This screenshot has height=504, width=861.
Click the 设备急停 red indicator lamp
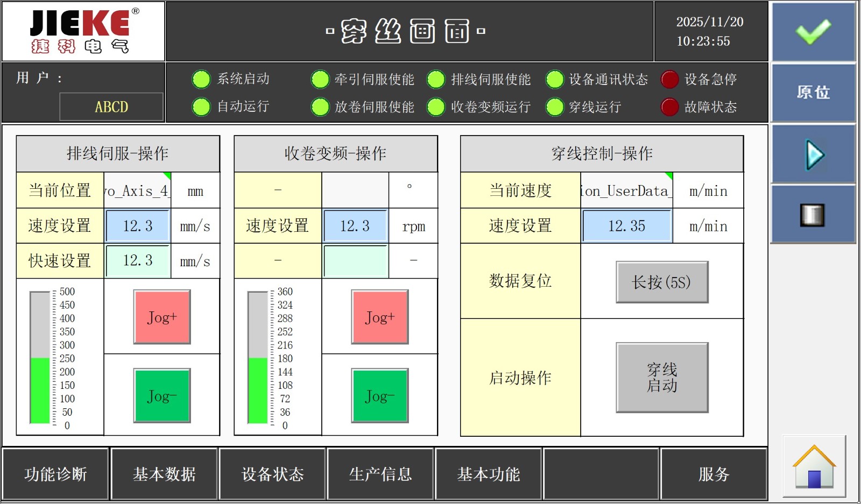pyautogui.click(x=669, y=80)
